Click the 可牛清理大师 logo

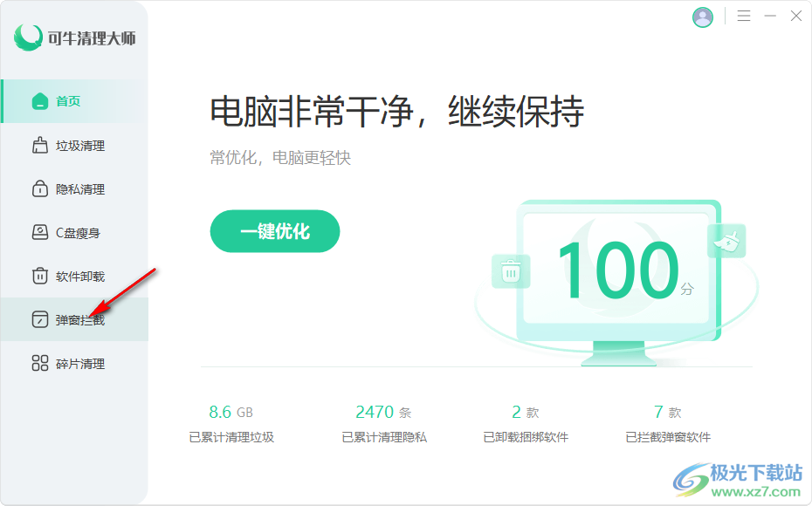point(75,38)
